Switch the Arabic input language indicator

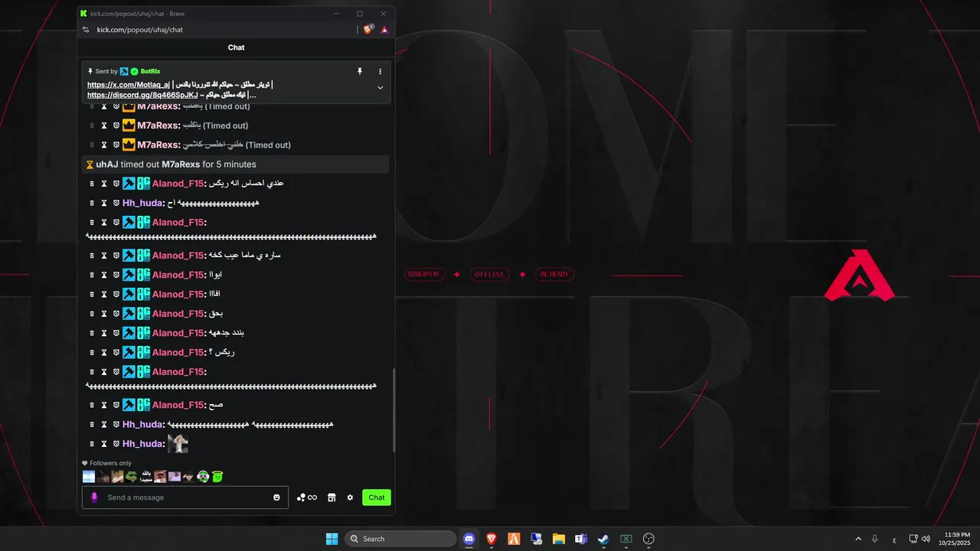click(894, 540)
